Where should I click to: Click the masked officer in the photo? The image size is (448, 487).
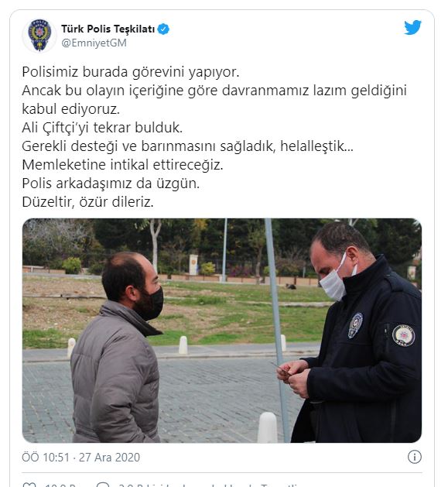(x=357, y=332)
